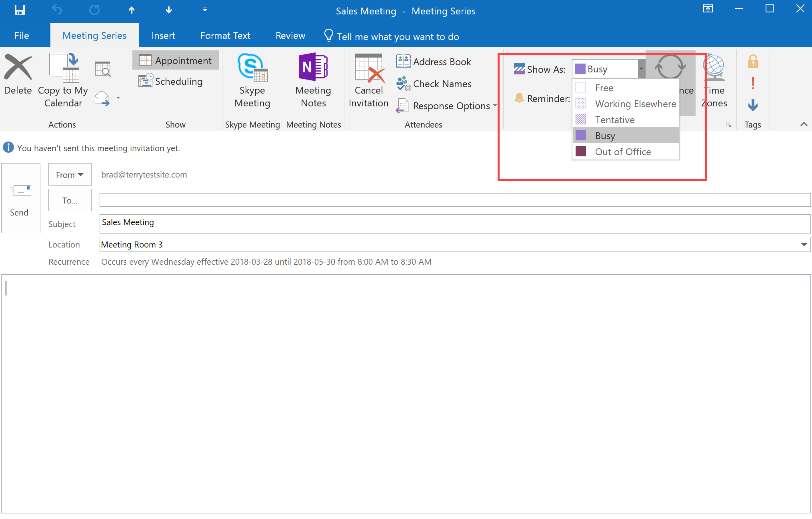Click the Busy color swatch
Viewport: 812px width, 519px height.
click(582, 136)
